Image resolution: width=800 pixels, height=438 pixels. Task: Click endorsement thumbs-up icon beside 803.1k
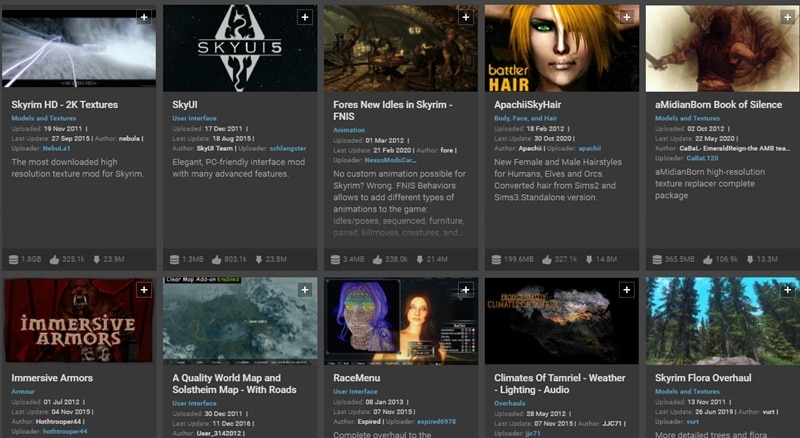(216, 260)
